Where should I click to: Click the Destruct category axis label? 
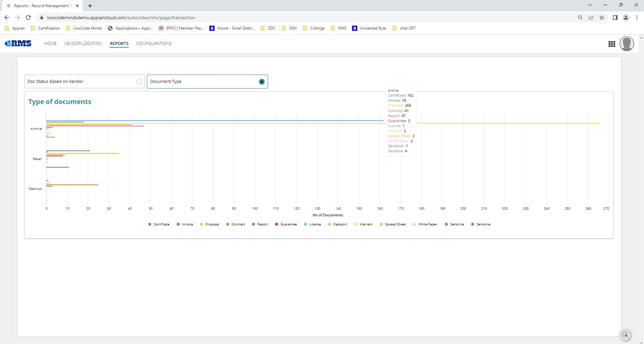pos(35,189)
